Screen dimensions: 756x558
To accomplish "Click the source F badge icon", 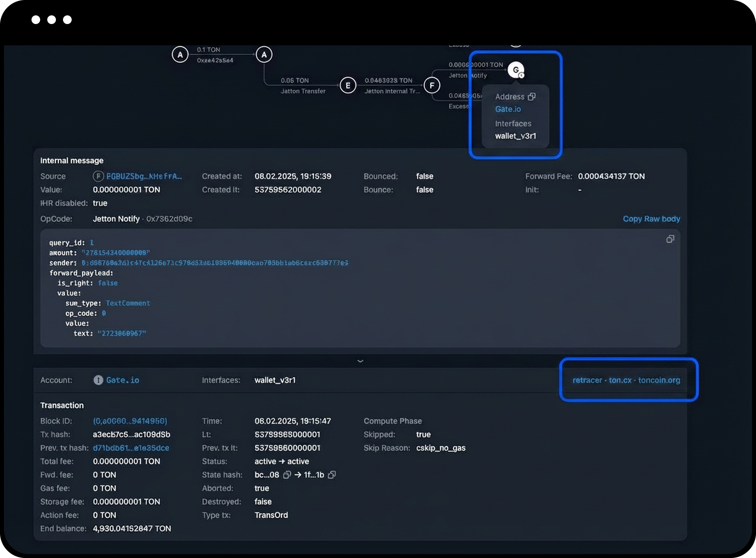I will pos(98,176).
